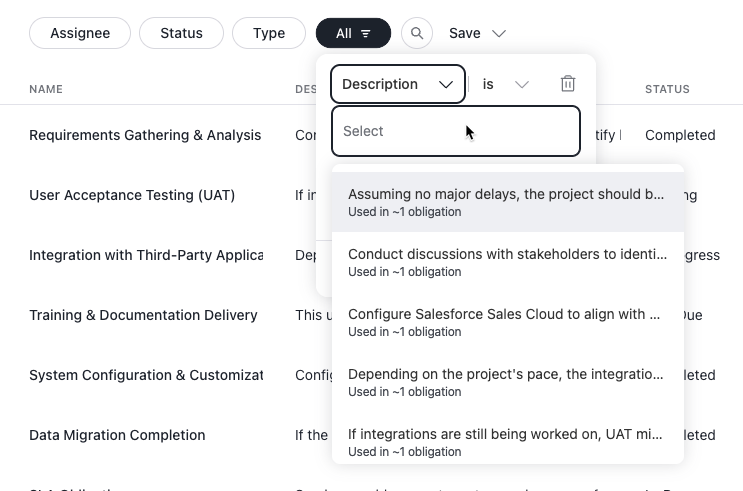Sort by the NAME column header

pos(46,89)
